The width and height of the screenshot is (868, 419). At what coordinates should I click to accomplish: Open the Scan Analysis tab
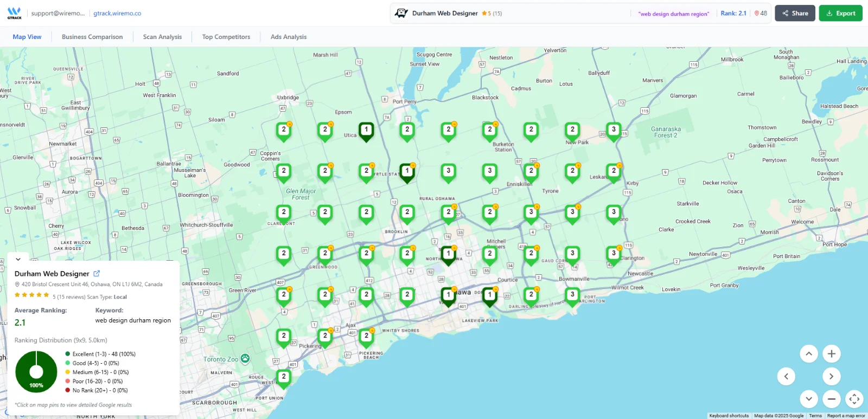click(162, 37)
